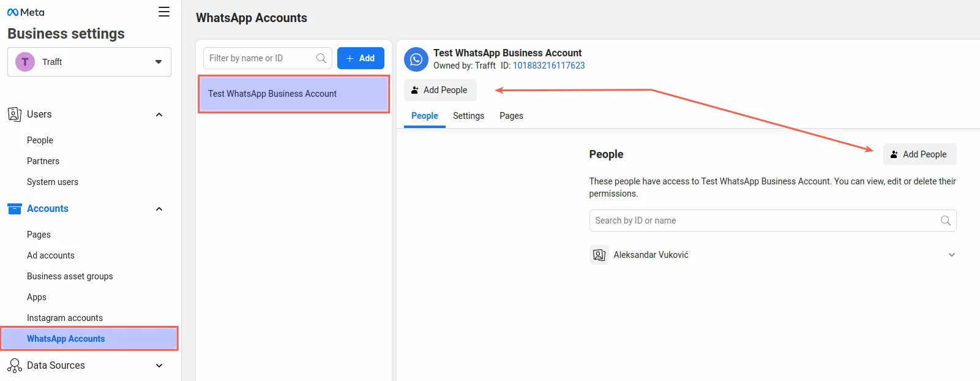Click the WhatsApp account logo icon
The image size is (980, 381).
pos(416,59)
